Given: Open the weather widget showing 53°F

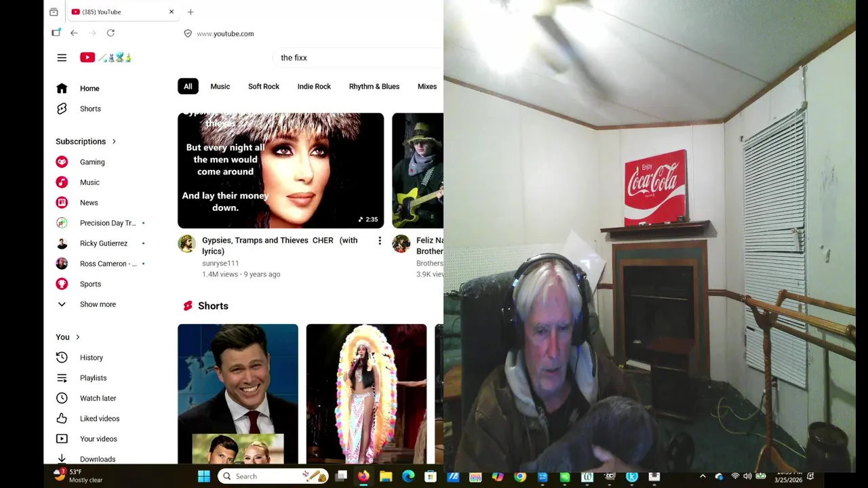Looking at the screenshot, I should coord(78,476).
